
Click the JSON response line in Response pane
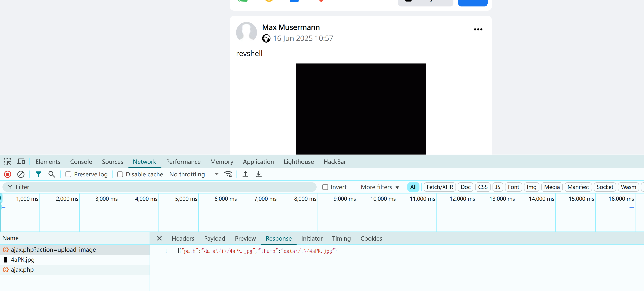coord(258,251)
